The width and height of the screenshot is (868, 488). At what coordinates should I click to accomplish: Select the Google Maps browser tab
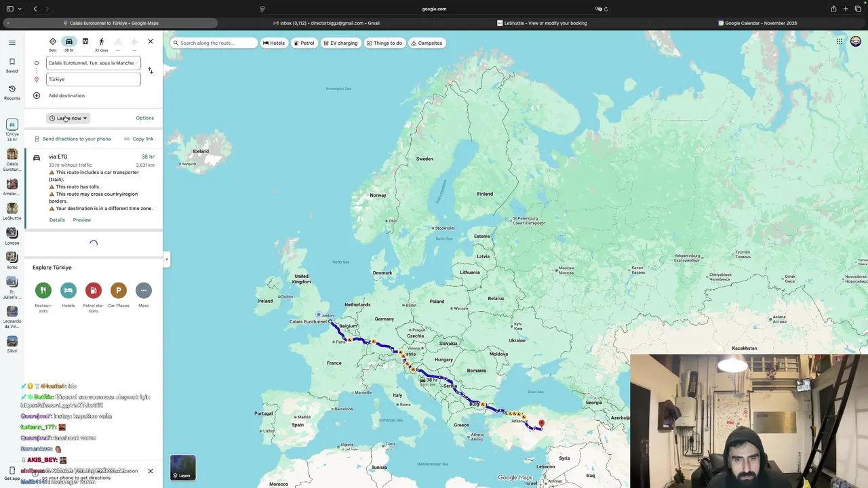point(110,23)
